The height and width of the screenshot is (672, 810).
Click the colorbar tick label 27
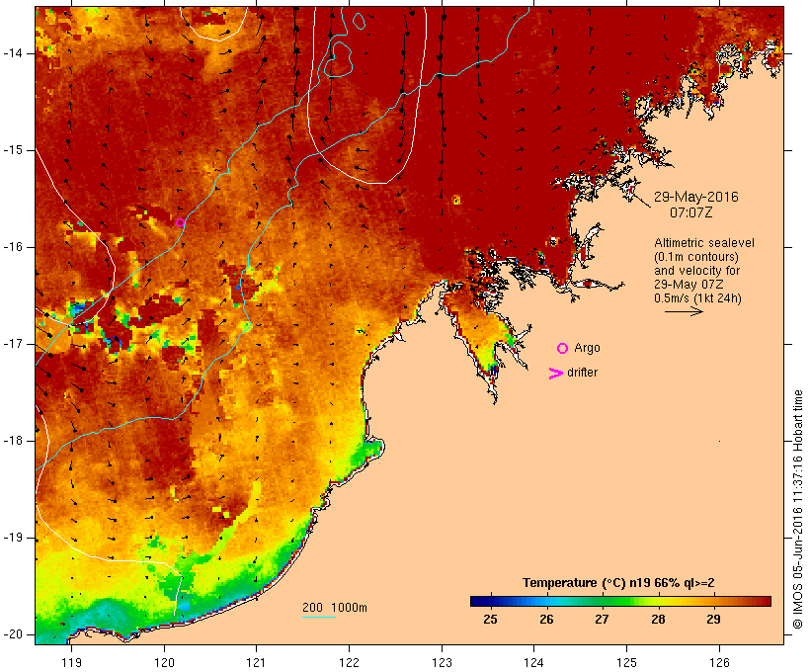pyautogui.click(x=602, y=620)
